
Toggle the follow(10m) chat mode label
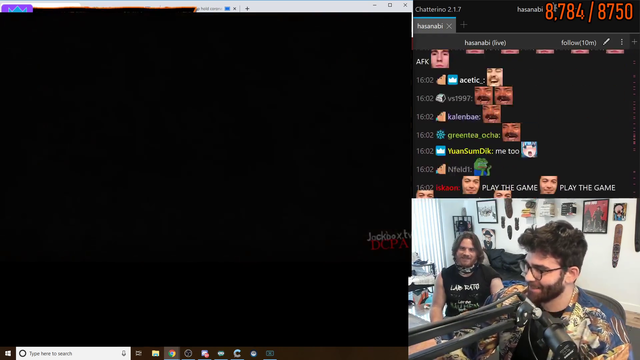tap(578, 42)
